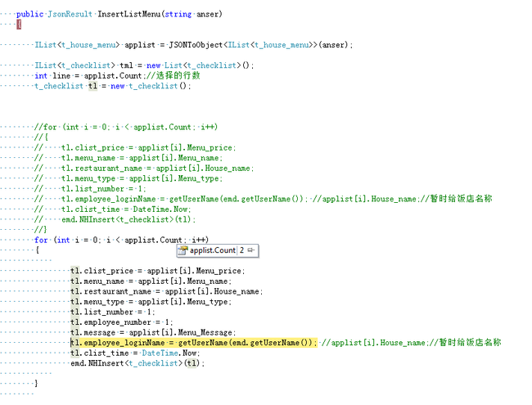532x405 pixels.
Task: Click the uncommented tl.restaurant_name assignment line
Action: (166, 291)
